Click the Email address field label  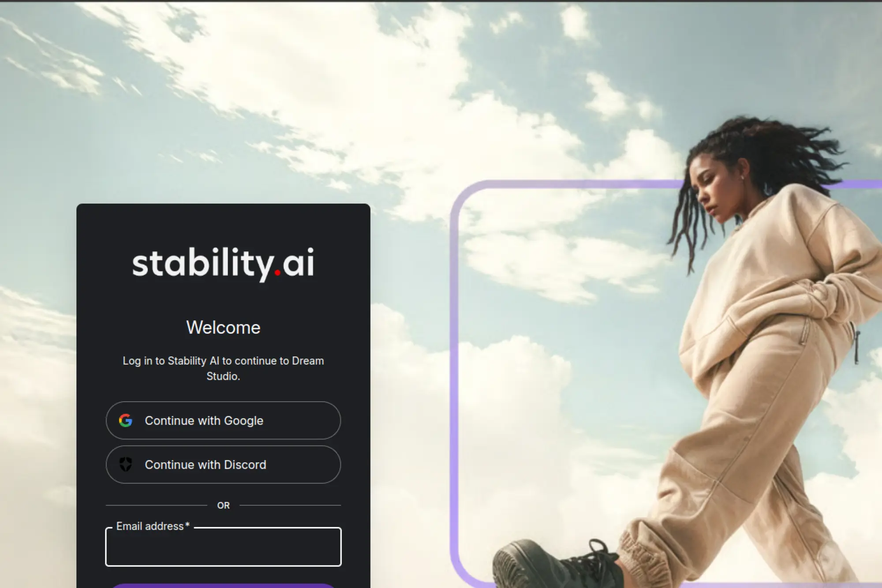(x=150, y=526)
